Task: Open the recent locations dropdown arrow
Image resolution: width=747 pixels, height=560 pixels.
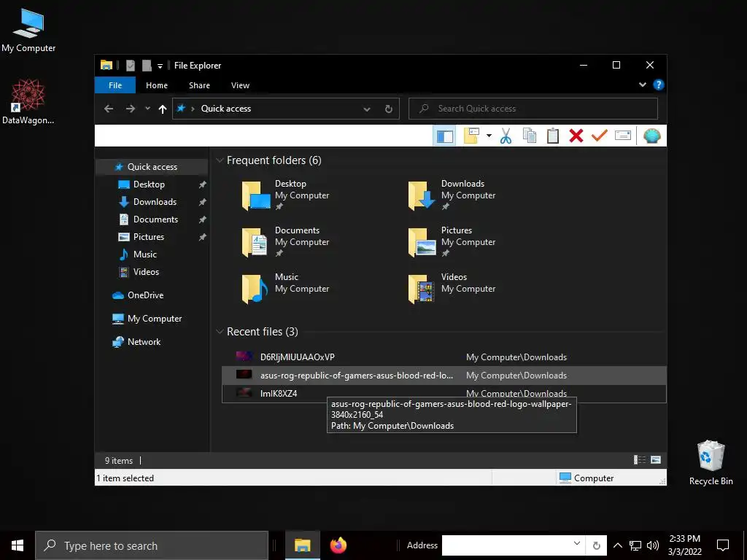Action: pyautogui.click(x=147, y=109)
